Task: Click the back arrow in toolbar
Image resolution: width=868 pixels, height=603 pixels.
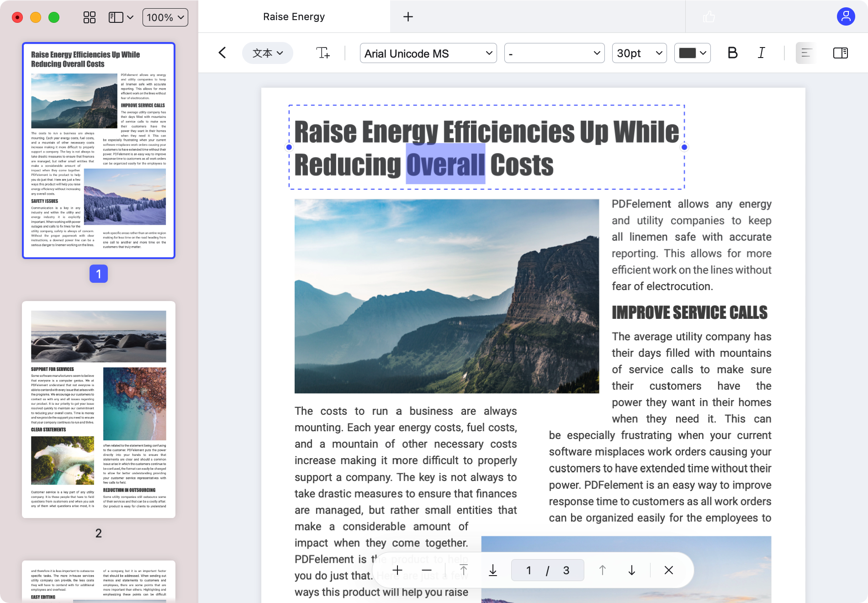Action: [222, 53]
